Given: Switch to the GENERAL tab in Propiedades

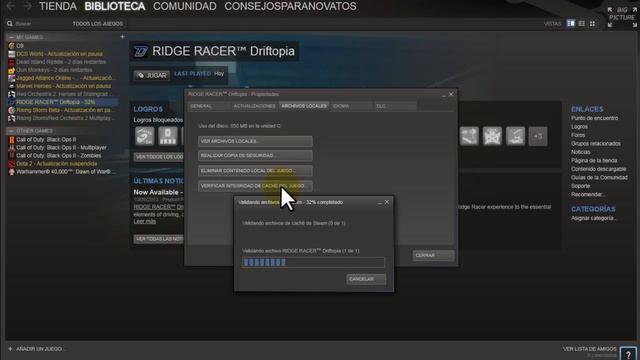Looking at the screenshot, I should tap(208, 106).
